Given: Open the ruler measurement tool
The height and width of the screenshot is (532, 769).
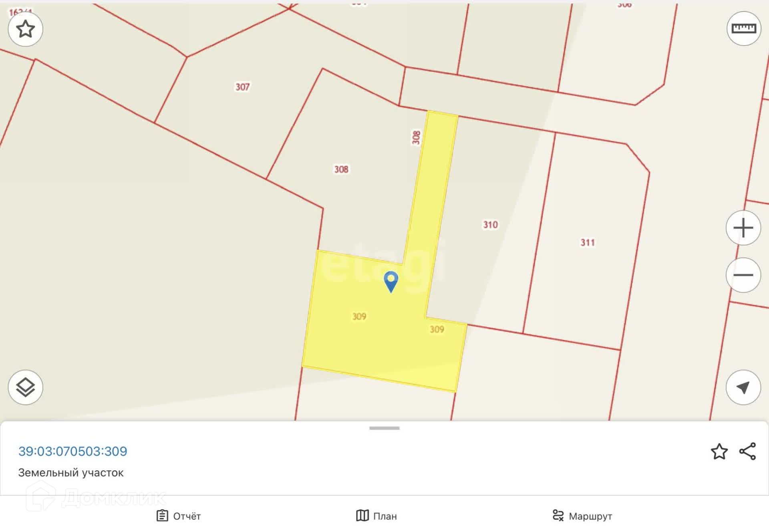Looking at the screenshot, I should [744, 28].
